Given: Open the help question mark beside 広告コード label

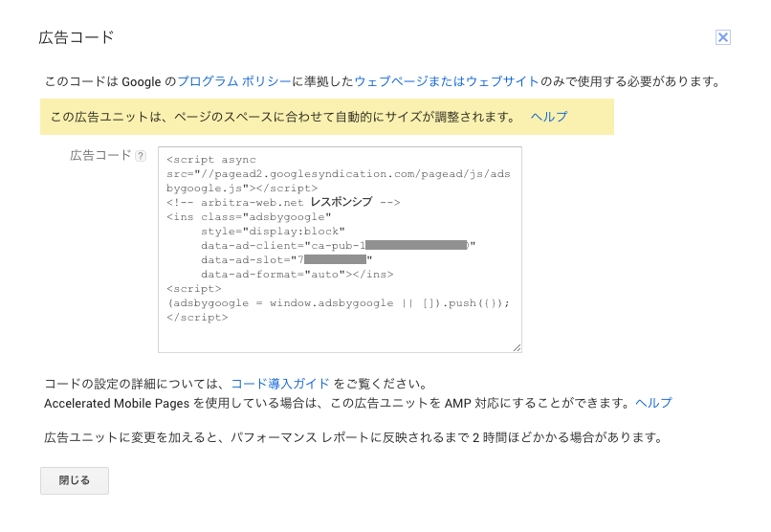Looking at the screenshot, I should coord(141,156).
